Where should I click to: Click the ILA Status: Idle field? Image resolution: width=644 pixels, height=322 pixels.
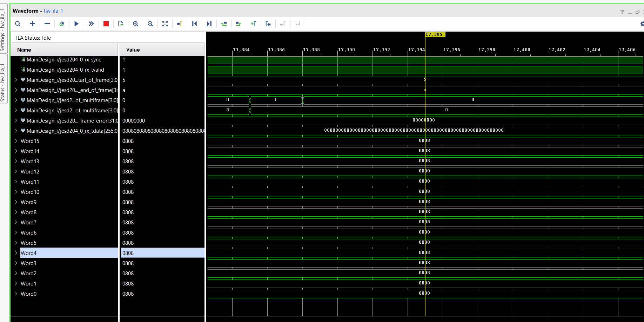tap(107, 38)
